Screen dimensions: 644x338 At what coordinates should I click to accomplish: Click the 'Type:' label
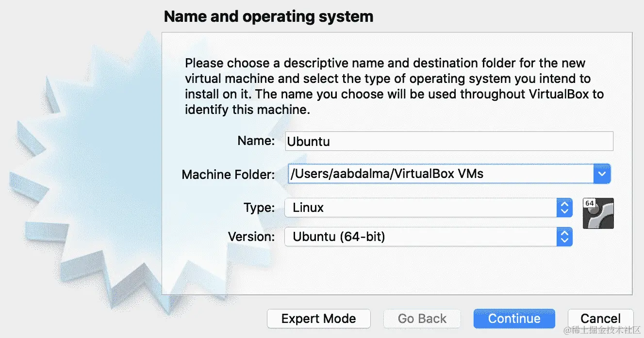(259, 208)
